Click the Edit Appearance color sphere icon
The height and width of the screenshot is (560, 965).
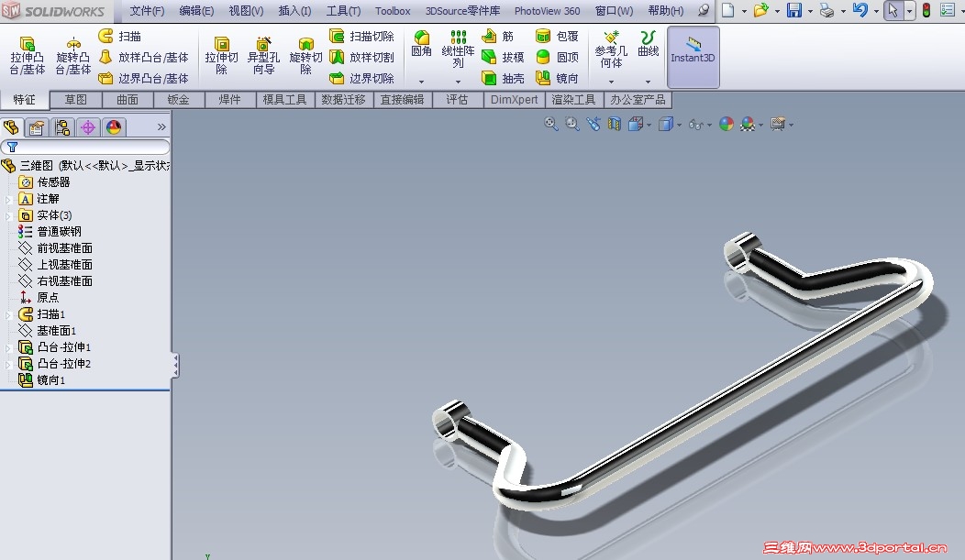click(727, 124)
